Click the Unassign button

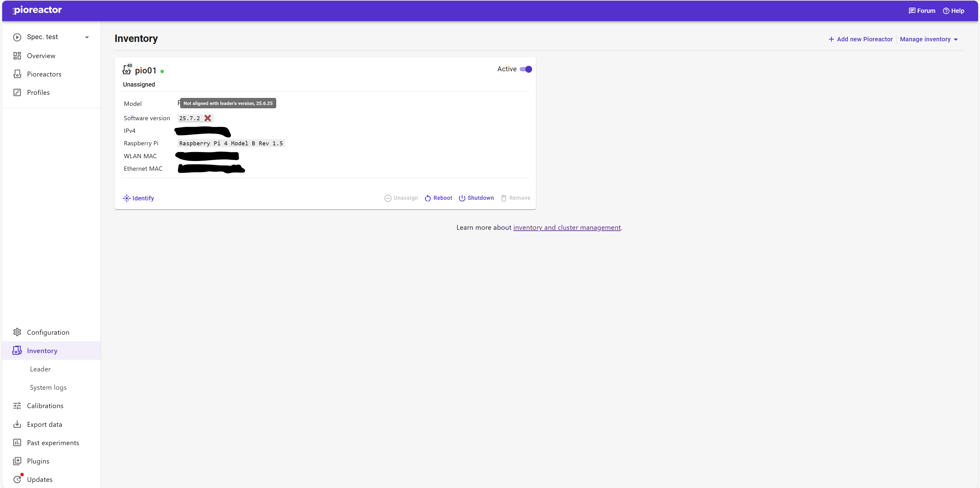(x=401, y=198)
